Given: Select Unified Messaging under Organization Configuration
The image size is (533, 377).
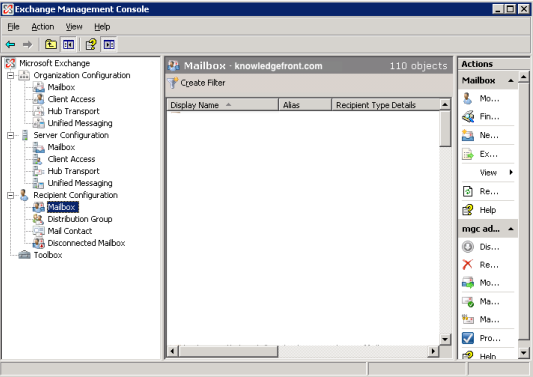Looking at the screenshot, I should (80, 123).
